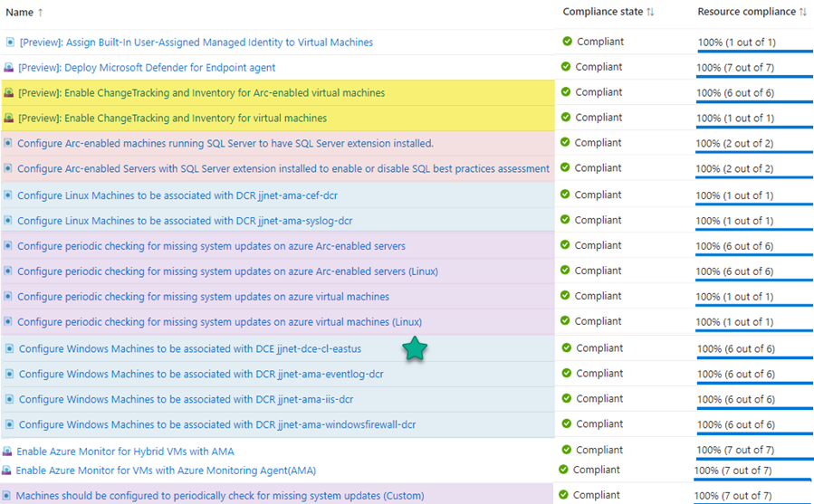Click policy icon beside jjnet-ama-cef-dcr Linux entry

pyautogui.click(x=8, y=195)
